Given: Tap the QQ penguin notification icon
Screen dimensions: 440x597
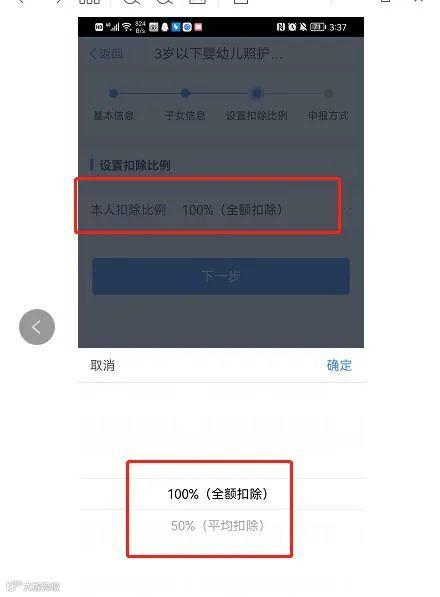Looking at the screenshot, I should 165,27.
